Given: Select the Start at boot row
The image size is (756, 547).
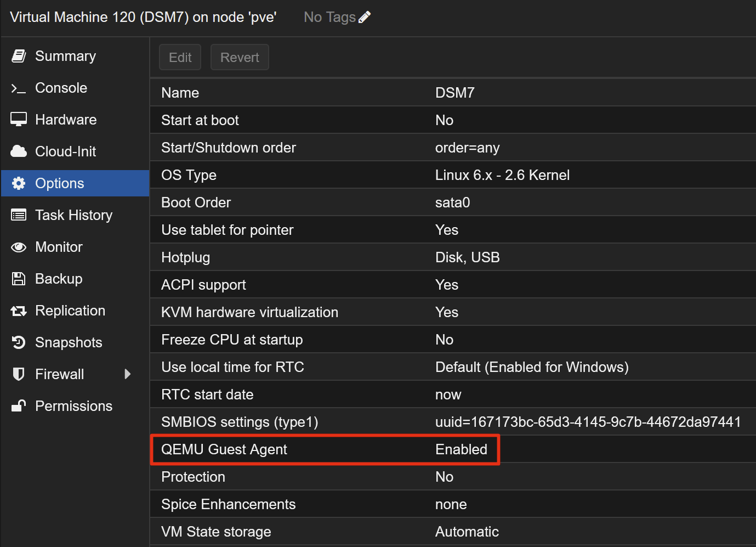Looking at the screenshot, I should pyautogui.click(x=452, y=120).
